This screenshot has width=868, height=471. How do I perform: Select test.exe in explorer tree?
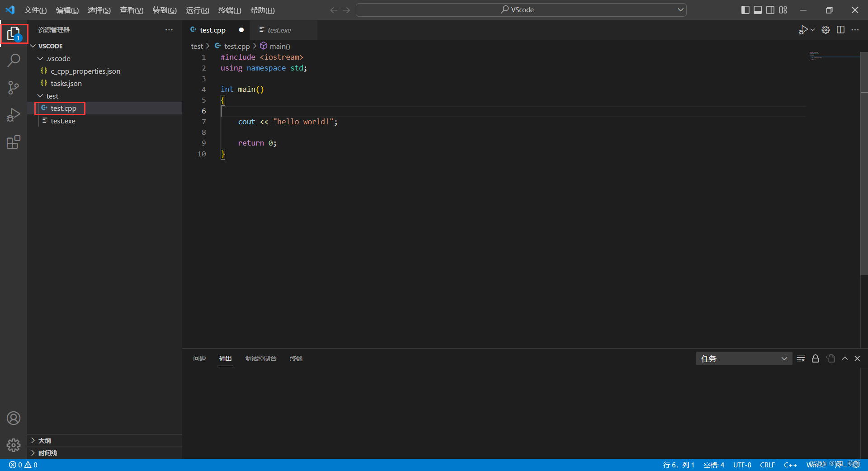(105, 121)
